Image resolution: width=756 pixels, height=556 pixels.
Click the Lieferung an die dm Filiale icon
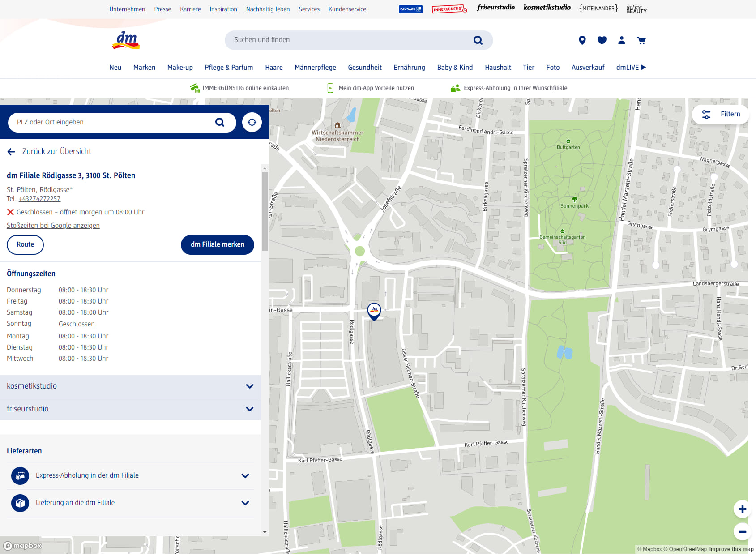20,503
